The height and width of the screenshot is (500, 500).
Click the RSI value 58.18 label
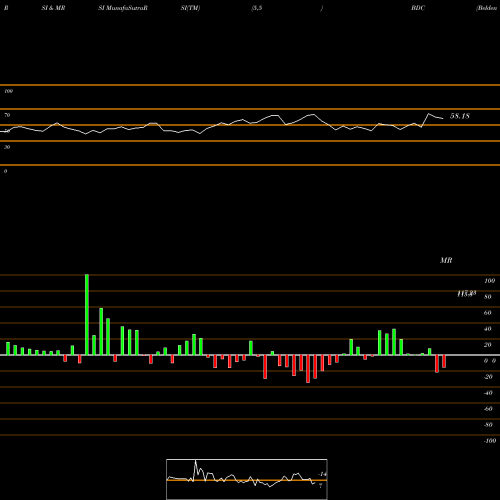point(460,116)
